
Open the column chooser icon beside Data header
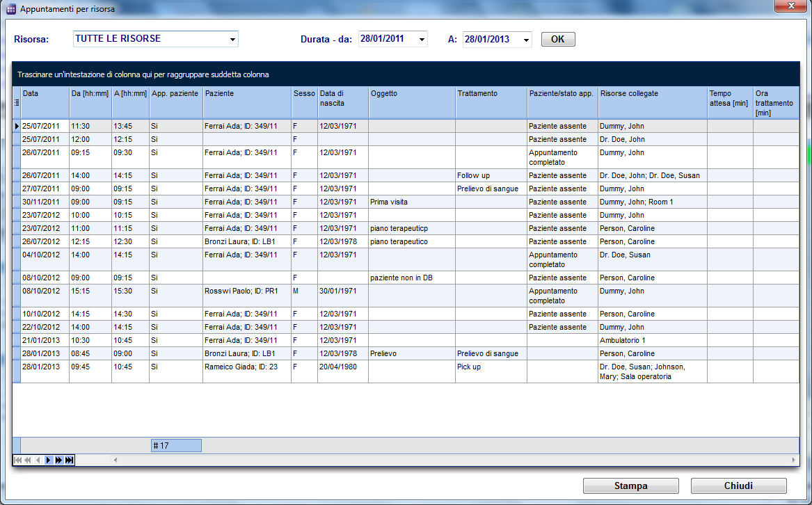tap(17, 102)
